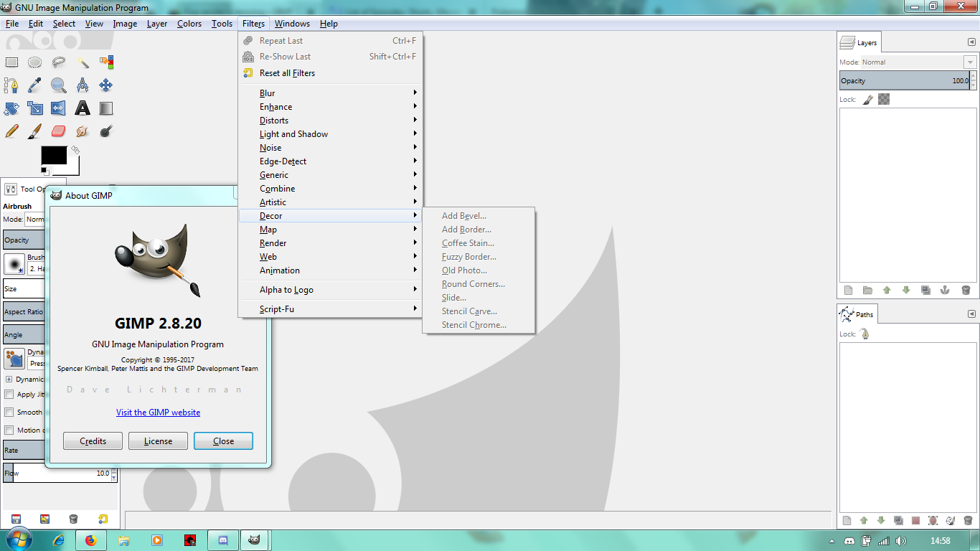Screen dimensions: 980x551
Task: Open the layer Mode dropdown
Action: 918,62
